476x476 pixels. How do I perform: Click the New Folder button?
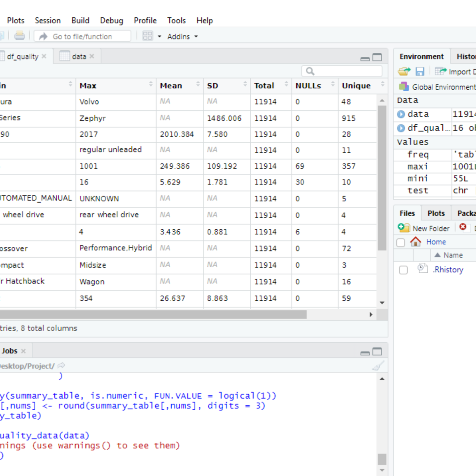click(424, 228)
